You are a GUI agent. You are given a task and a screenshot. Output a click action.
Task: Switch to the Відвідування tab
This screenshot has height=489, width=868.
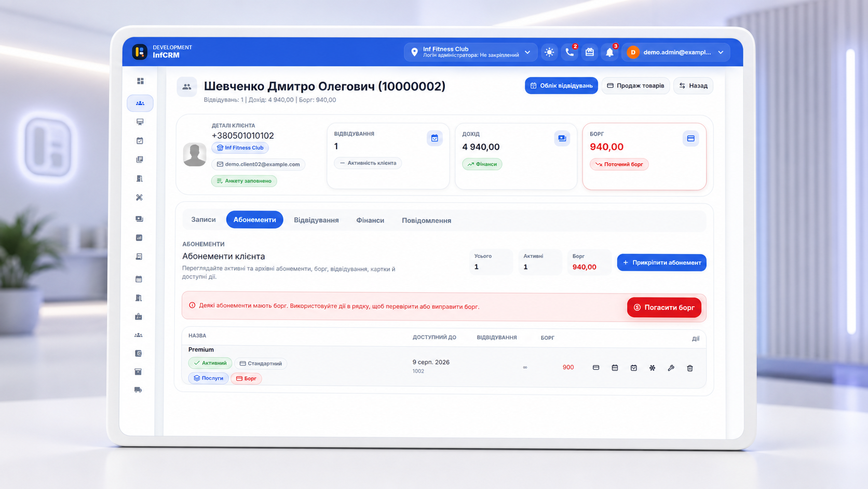(x=316, y=220)
